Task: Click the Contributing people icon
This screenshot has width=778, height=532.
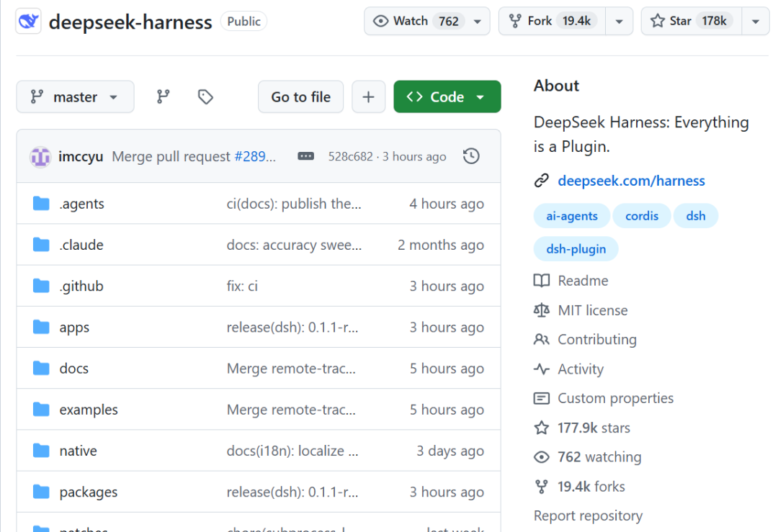Action: (x=541, y=340)
